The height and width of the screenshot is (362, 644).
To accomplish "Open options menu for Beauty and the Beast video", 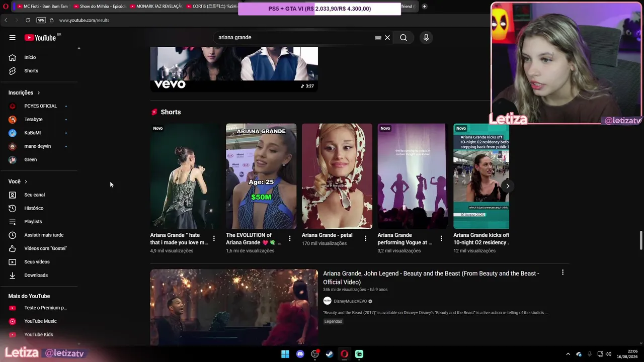I will pyautogui.click(x=562, y=273).
